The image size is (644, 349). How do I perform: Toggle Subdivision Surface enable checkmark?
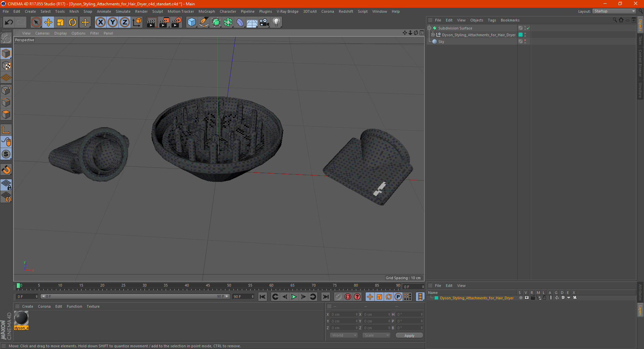tap(528, 28)
